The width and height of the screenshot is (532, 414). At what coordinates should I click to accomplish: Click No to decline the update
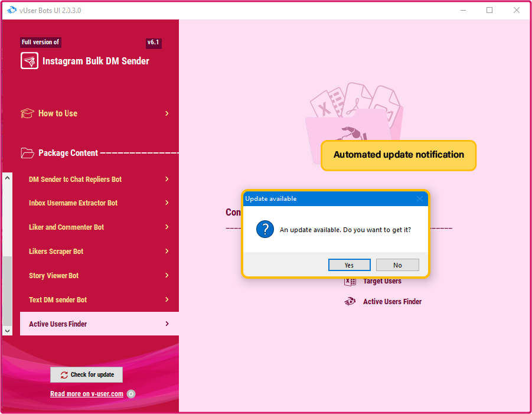397,265
